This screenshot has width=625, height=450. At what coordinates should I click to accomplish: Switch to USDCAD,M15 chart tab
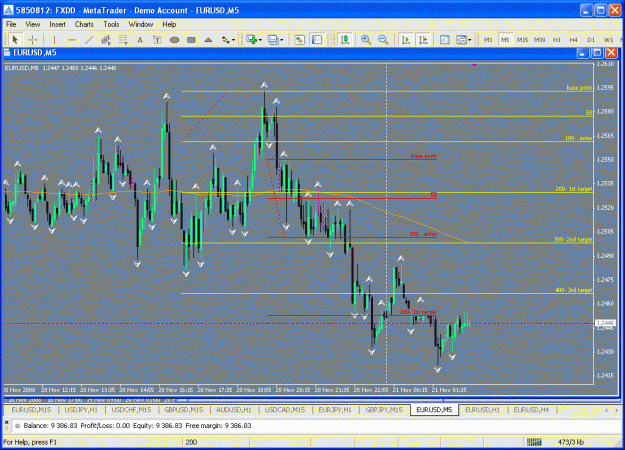(285, 410)
